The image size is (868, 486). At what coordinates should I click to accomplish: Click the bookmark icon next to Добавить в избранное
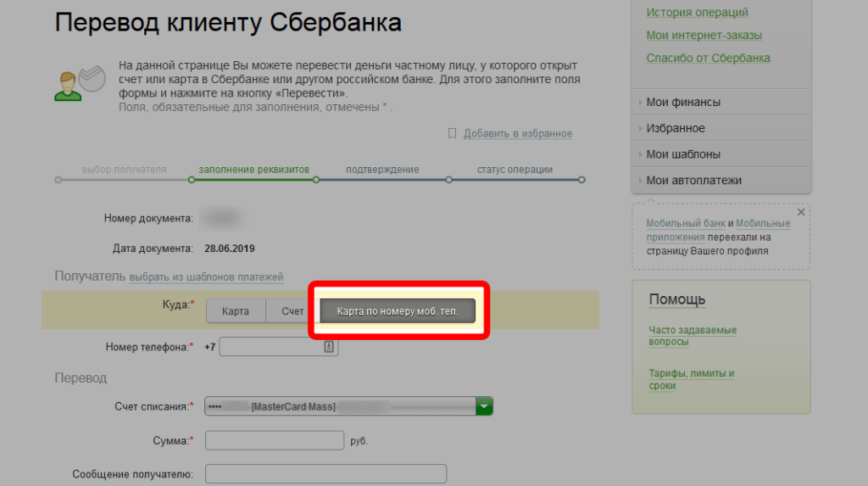pos(453,133)
